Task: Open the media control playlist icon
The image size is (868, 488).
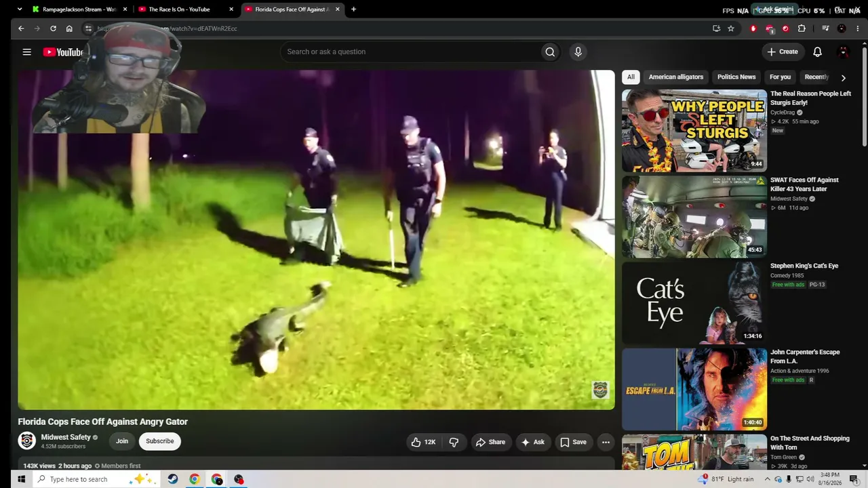Action: tap(825, 28)
